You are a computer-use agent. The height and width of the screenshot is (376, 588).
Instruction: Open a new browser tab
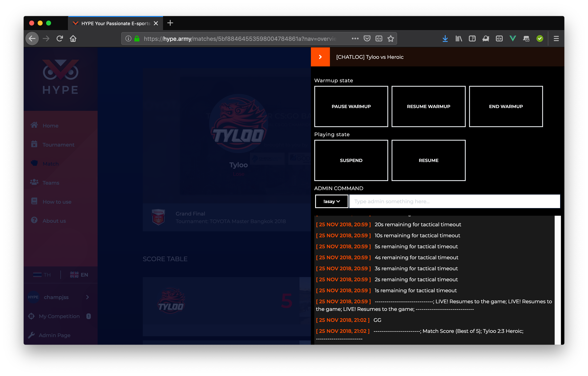[x=170, y=23]
